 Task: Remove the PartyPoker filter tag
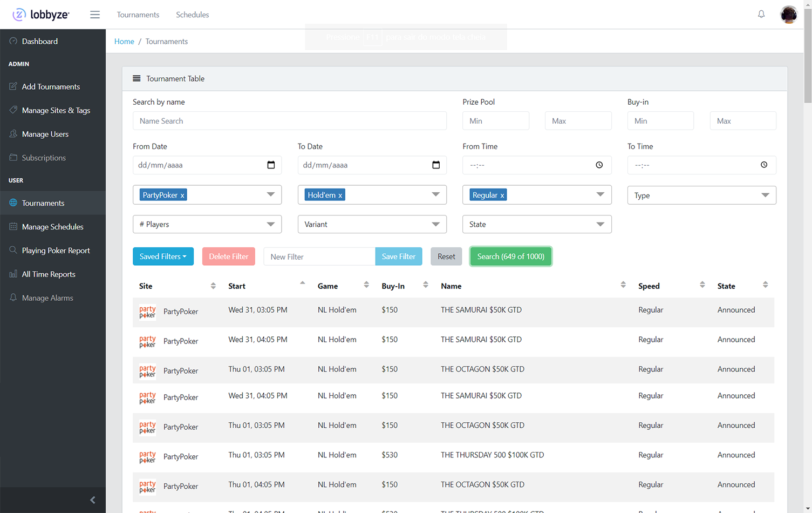pos(182,195)
